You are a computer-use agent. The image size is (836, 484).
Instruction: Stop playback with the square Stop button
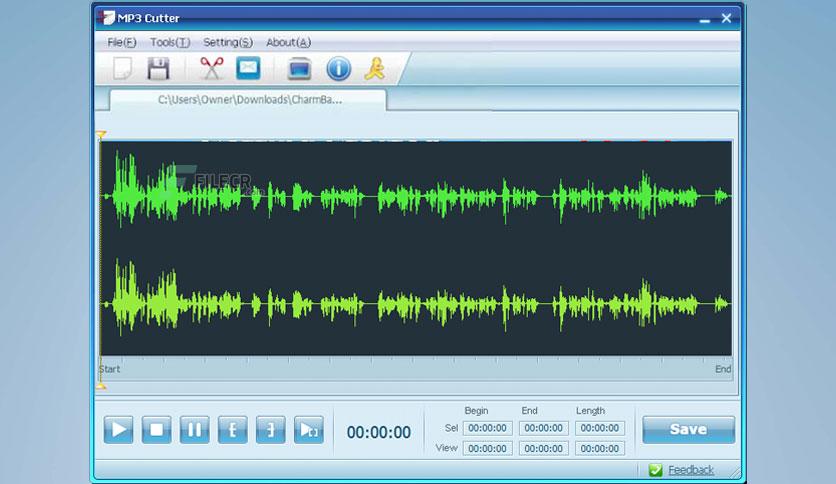coord(156,430)
